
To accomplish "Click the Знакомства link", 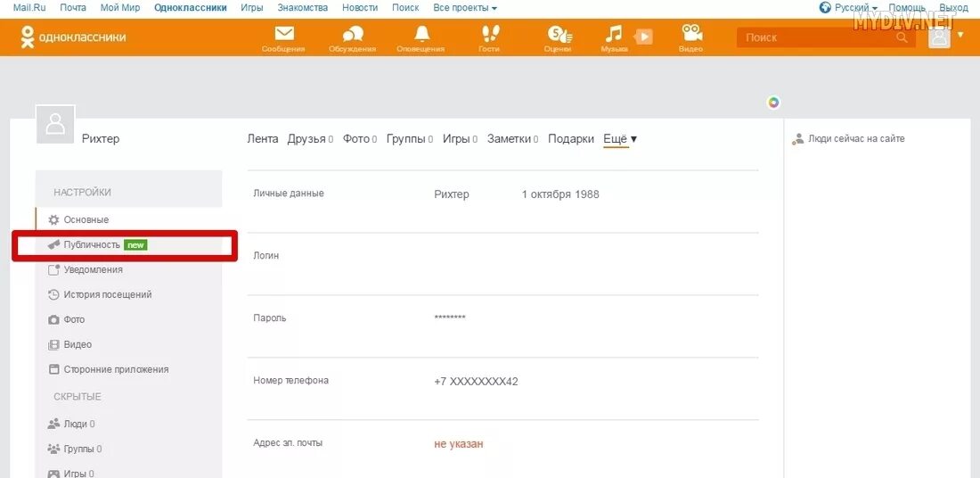I will [303, 7].
